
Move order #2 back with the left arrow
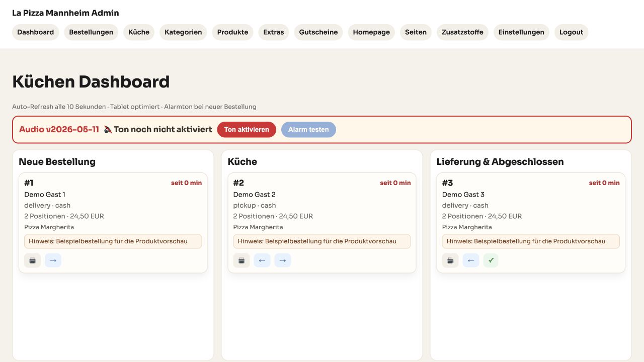click(262, 260)
